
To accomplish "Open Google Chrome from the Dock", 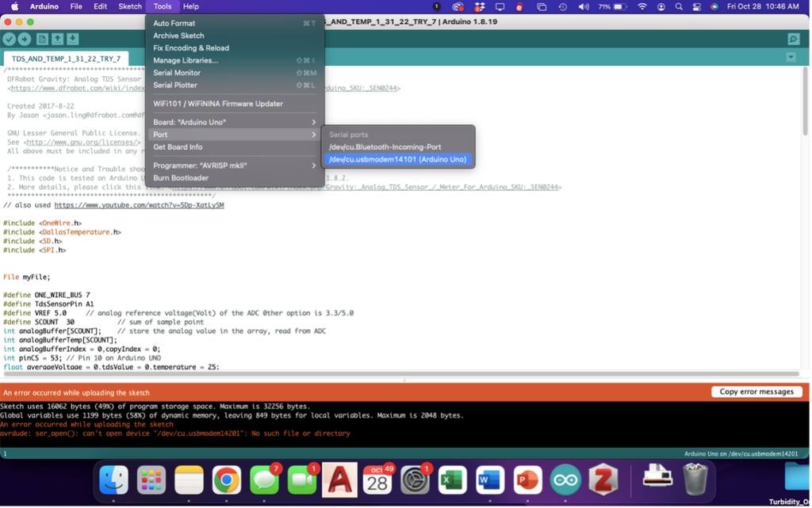I will tap(226, 480).
